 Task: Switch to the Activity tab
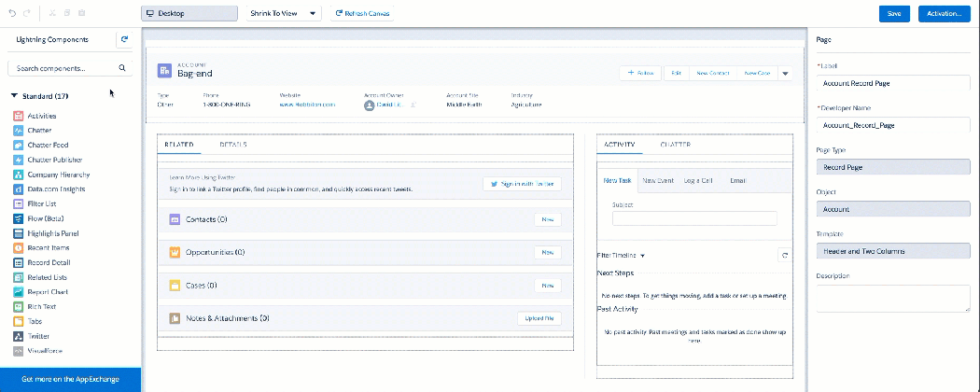[619, 145]
